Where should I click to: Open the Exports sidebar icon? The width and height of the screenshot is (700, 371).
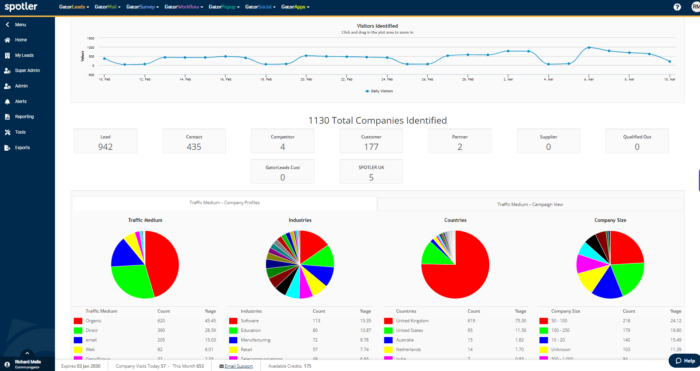(7, 148)
